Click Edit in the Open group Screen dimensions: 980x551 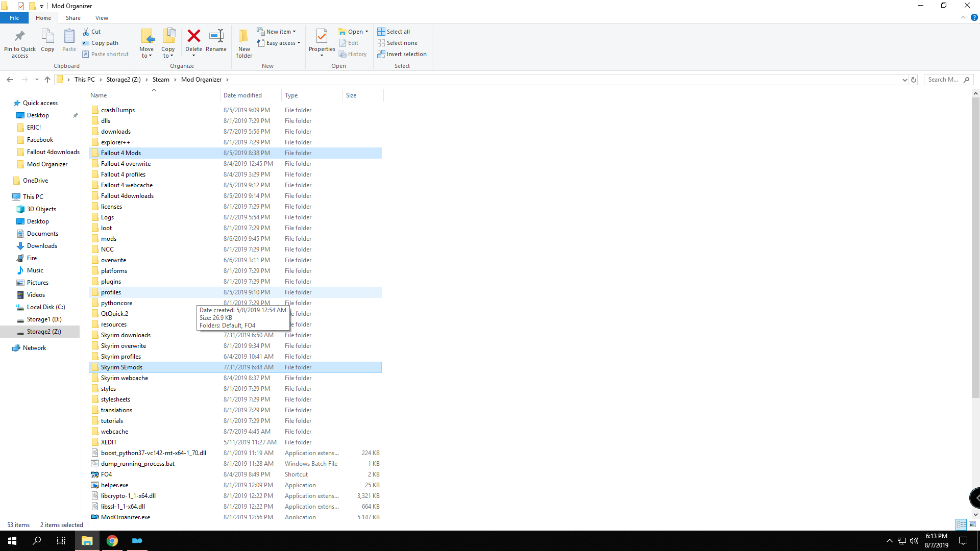click(349, 43)
